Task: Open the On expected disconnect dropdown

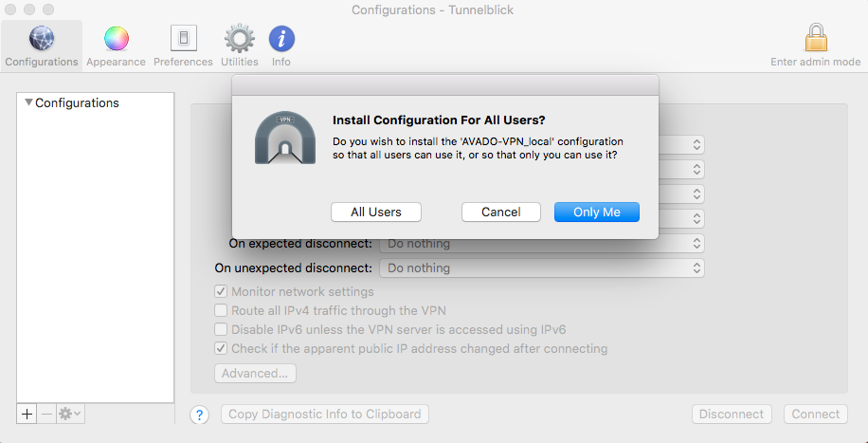Action: tap(541, 244)
